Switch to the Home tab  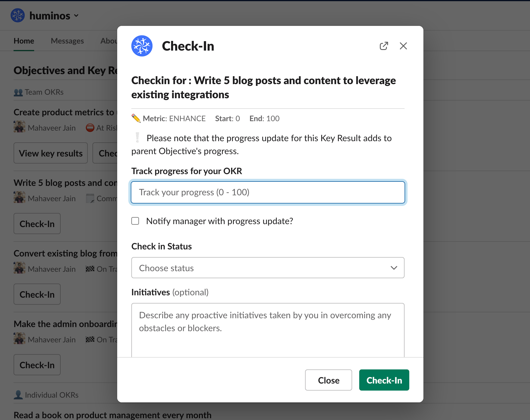(24, 41)
